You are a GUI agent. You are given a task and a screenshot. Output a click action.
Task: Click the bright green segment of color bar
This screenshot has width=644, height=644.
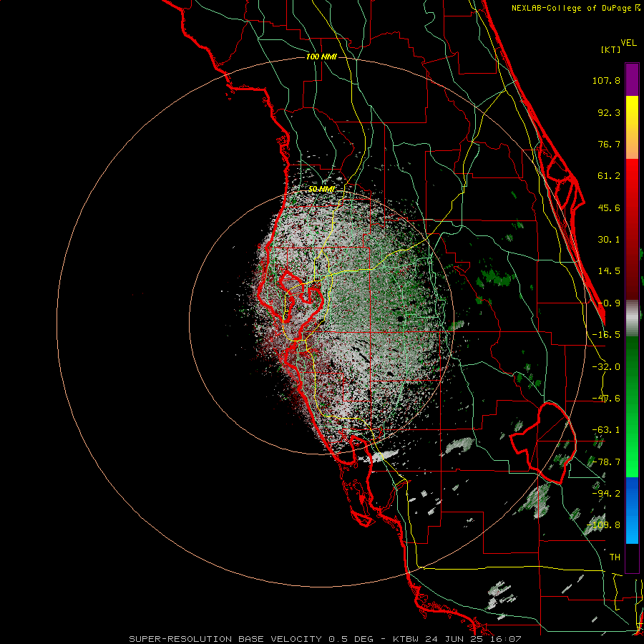pyautogui.click(x=632, y=406)
